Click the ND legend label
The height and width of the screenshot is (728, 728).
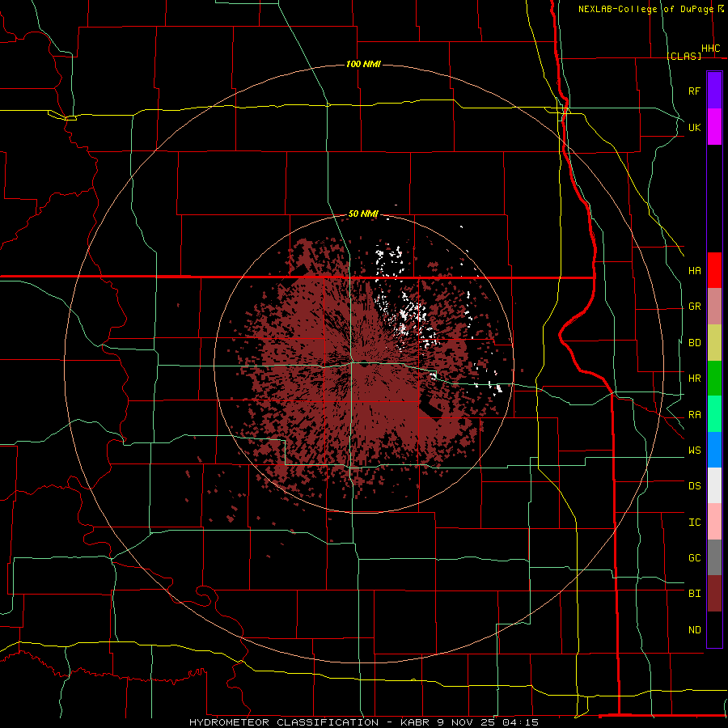(694, 629)
